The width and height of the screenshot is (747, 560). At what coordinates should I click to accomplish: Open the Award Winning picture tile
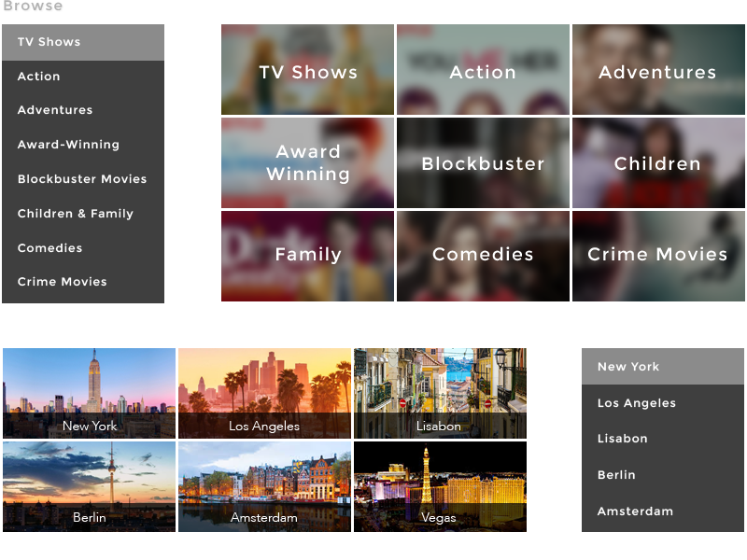click(x=307, y=162)
